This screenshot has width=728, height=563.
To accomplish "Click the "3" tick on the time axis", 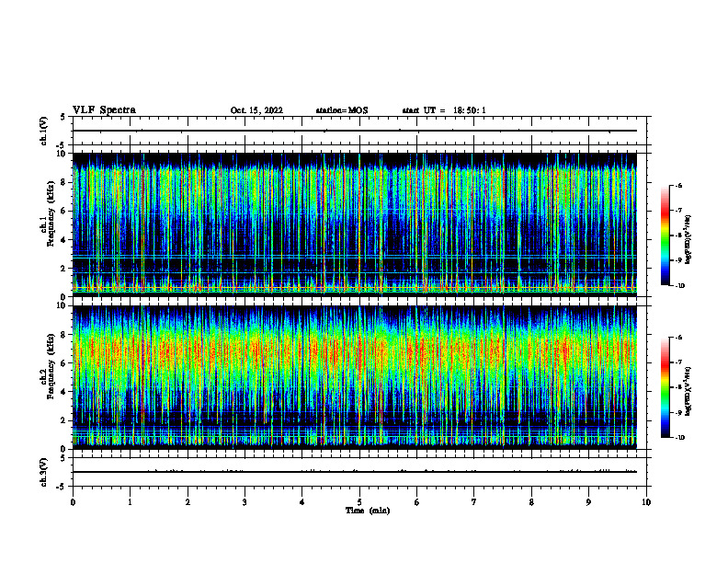I will pos(245,502).
